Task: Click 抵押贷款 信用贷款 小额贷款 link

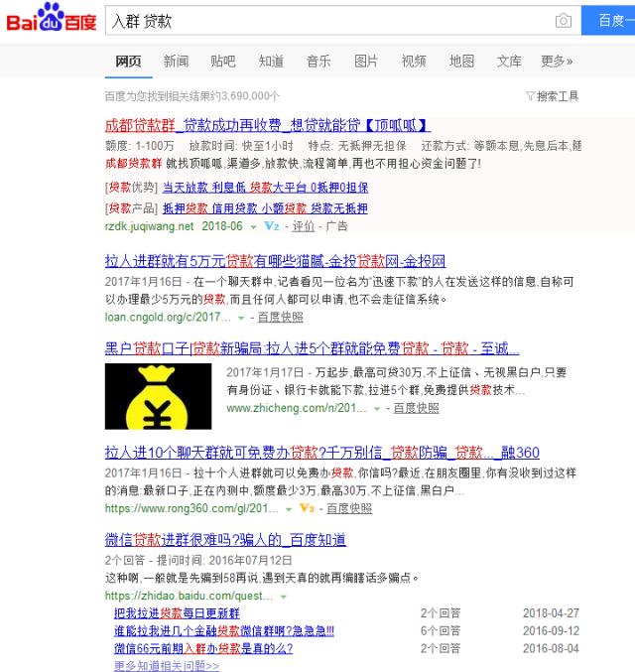Action: tap(265, 208)
